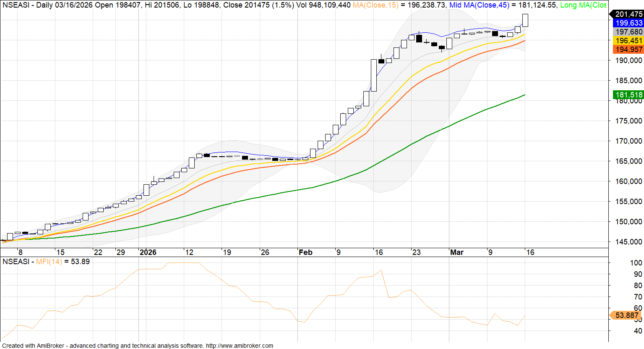Screen dimensions: 644x349
Task: Click the final date label 16 on axis
Action: (530, 252)
